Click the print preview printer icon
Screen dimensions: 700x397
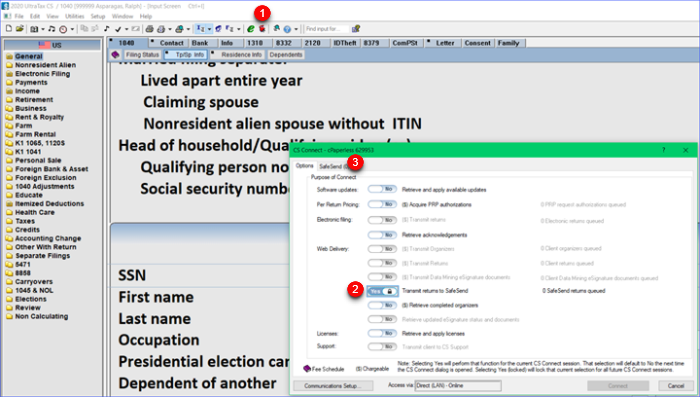click(161, 29)
